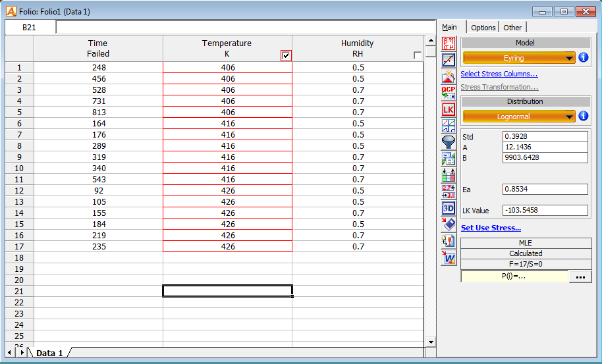Image resolution: width=602 pixels, height=364 pixels.
Task: Click the B21 cell reference box
Action: point(30,28)
